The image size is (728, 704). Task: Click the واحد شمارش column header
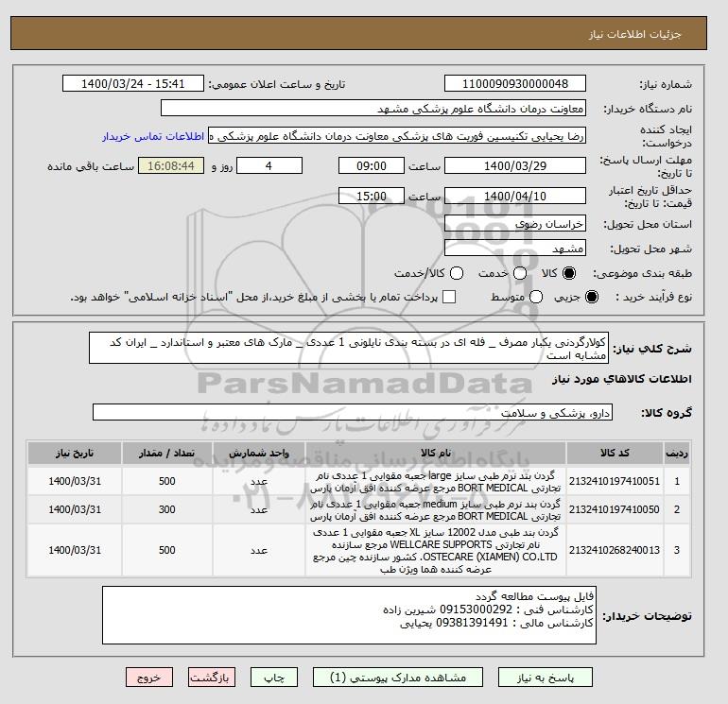(x=259, y=453)
